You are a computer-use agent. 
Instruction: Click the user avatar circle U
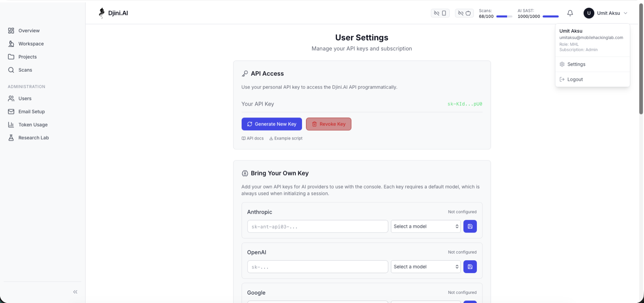tap(589, 13)
